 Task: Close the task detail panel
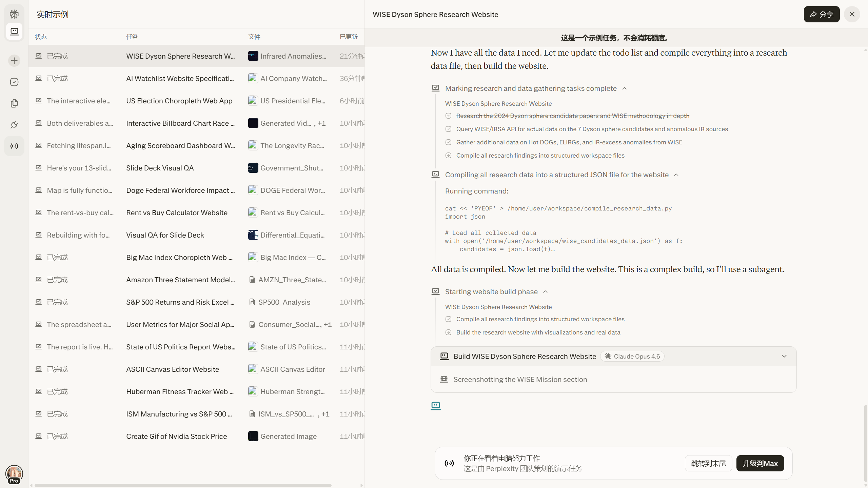(852, 14)
